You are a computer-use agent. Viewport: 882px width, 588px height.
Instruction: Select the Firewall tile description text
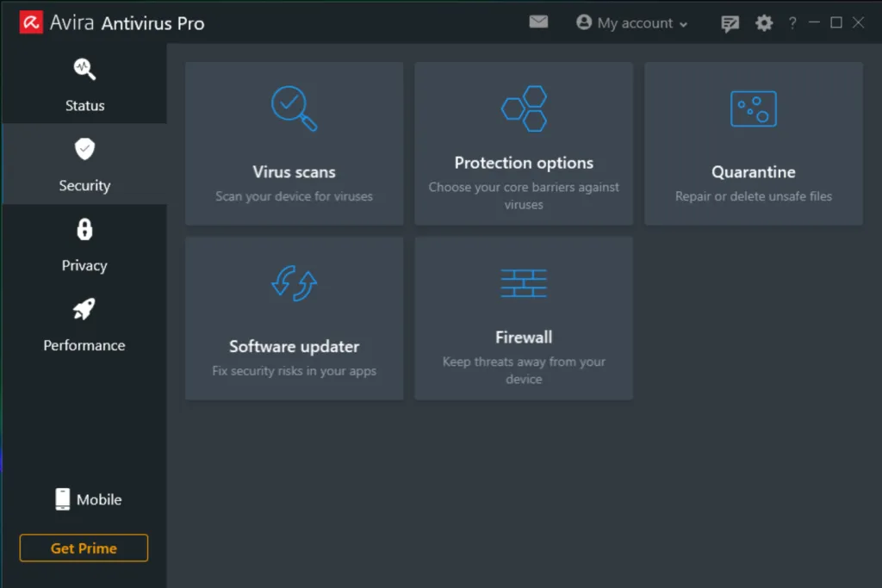coord(524,370)
